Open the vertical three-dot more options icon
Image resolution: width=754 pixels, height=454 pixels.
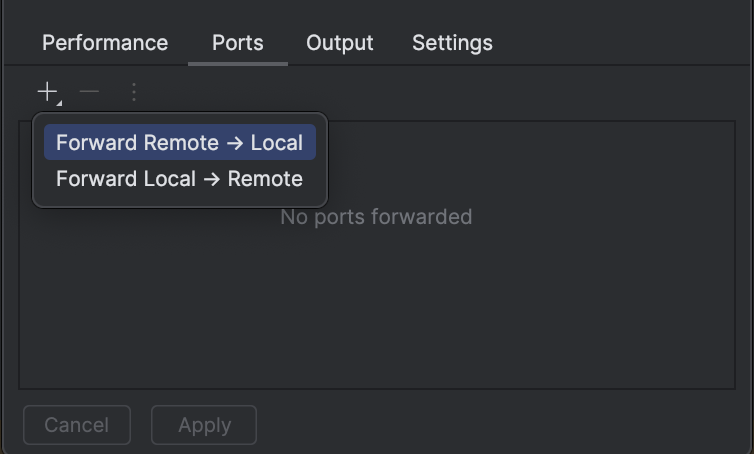point(134,92)
